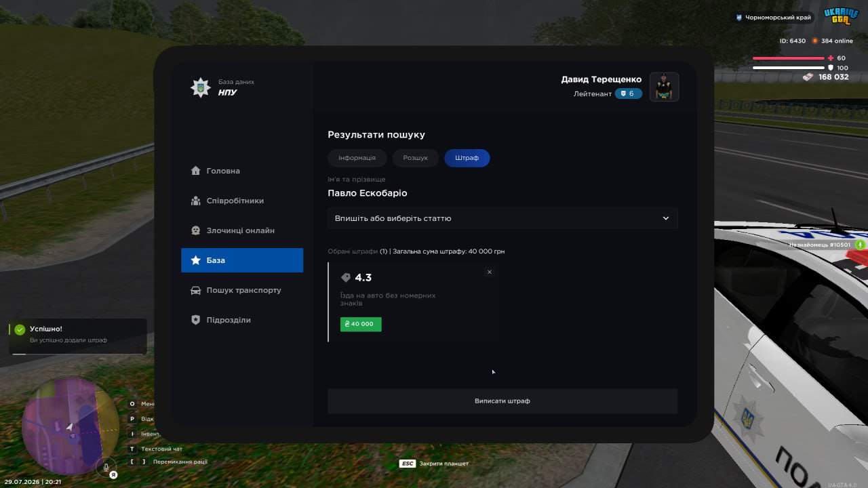Viewport: 868px width, 488px height.
Task: Click the 384 online counter
Action: pos(837,41)
